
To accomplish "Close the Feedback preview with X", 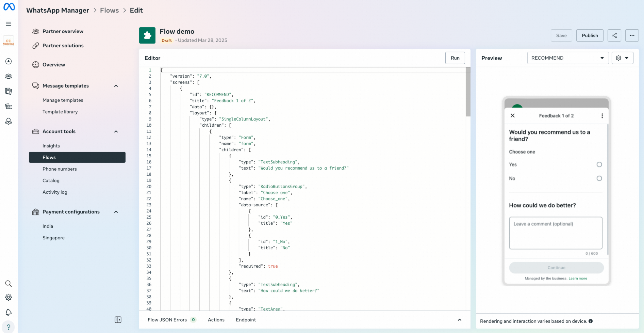I will pyautogui.click(x=513, y=116).
